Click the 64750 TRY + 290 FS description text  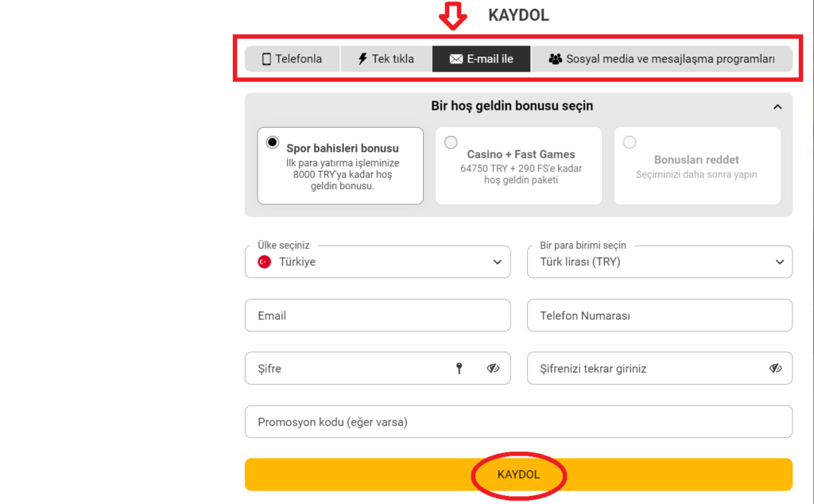[x=521, y=174]
